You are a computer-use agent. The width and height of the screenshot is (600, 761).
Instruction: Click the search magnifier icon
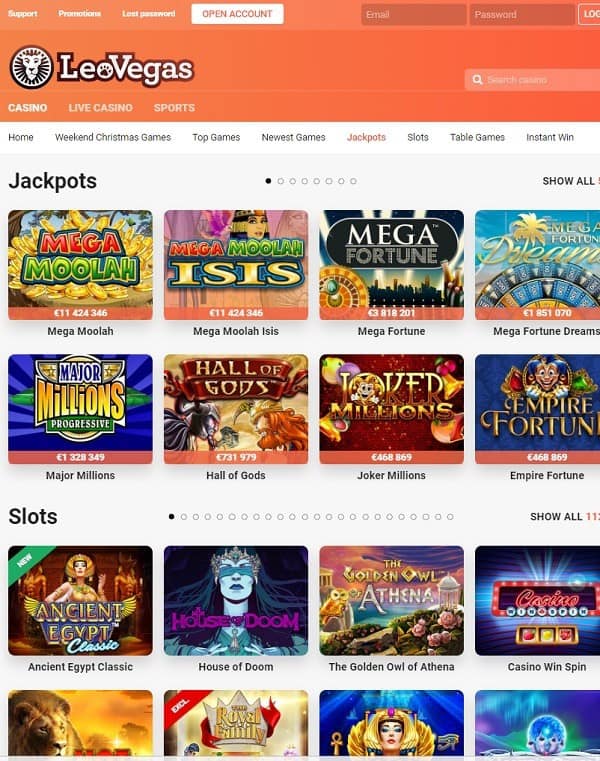click(477, 80)
